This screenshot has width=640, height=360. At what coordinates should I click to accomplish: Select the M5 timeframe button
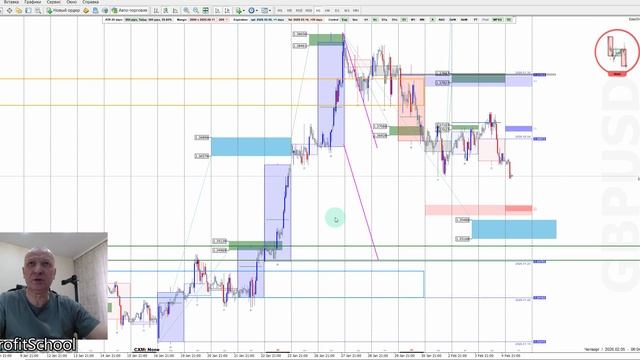(289, 10)
